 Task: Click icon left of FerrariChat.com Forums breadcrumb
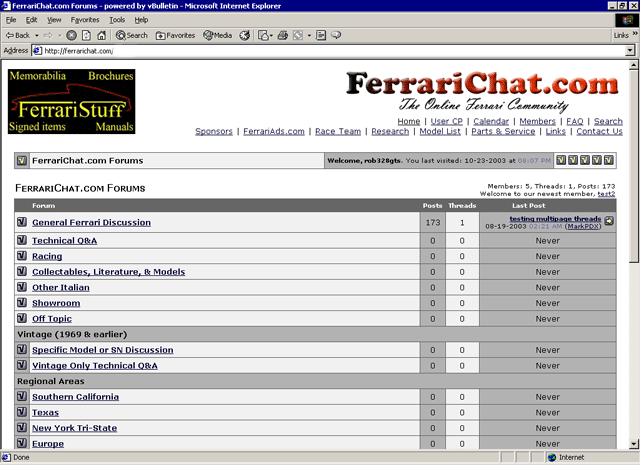coord(22,160)
